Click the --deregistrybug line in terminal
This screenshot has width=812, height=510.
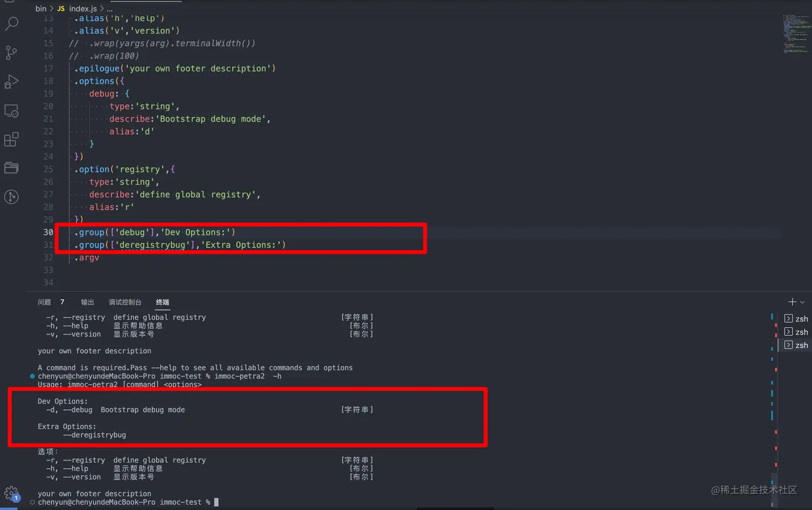click(x=95, y=435)
